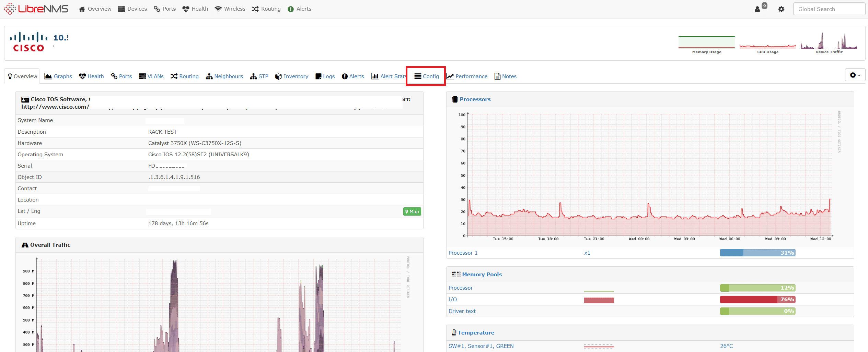Click the Processor 12% memory bar
868x352 pixels.
757,288
